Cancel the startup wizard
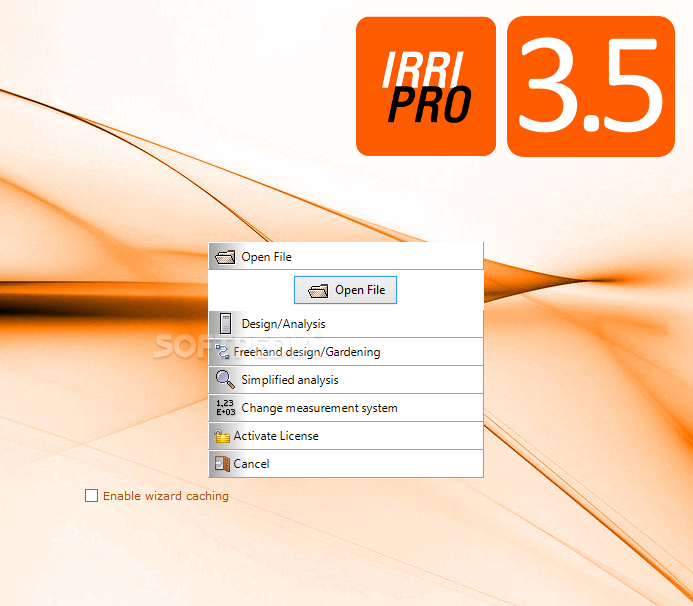 [x=346, y=464]
